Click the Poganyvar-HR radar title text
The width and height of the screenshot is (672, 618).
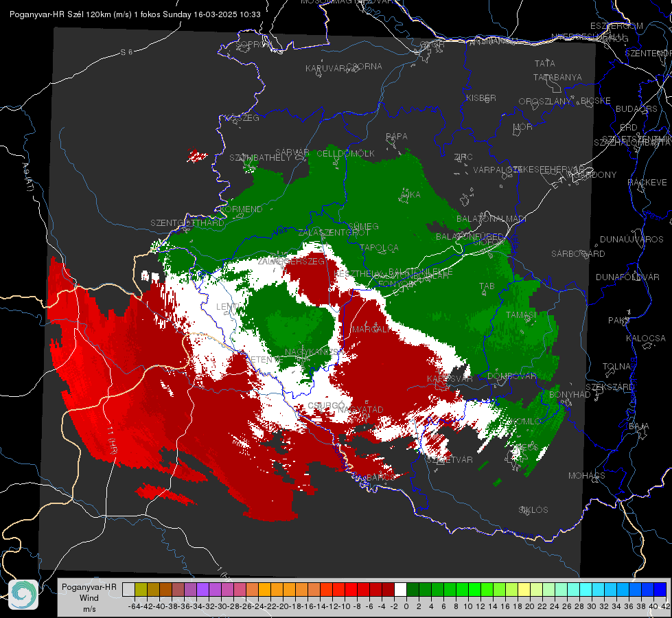[x=135, y=14]
